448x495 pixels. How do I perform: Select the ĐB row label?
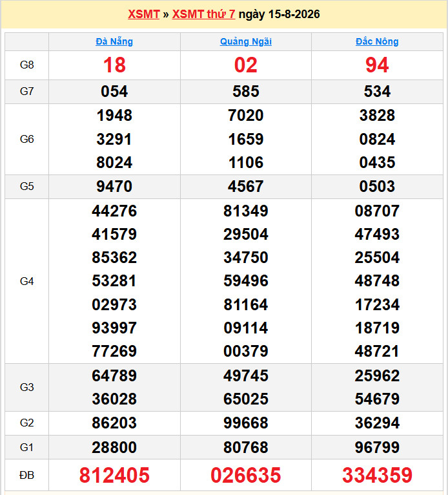[x=27, y=475]
